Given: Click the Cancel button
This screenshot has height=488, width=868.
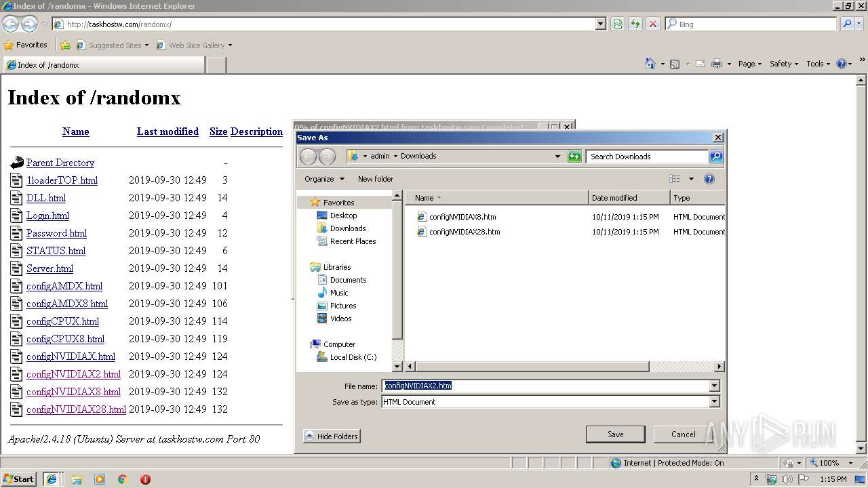Looking at the screenshot, I should (x=683, y=434).
